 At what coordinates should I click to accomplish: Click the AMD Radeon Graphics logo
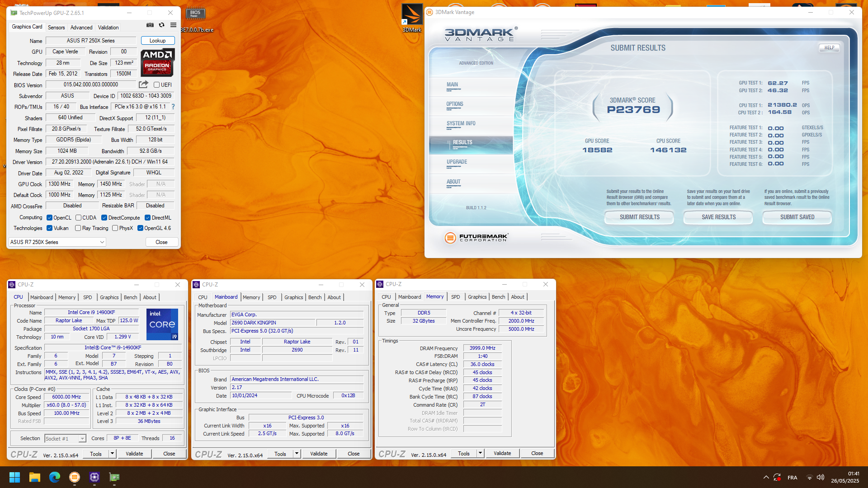coord(157,62)
